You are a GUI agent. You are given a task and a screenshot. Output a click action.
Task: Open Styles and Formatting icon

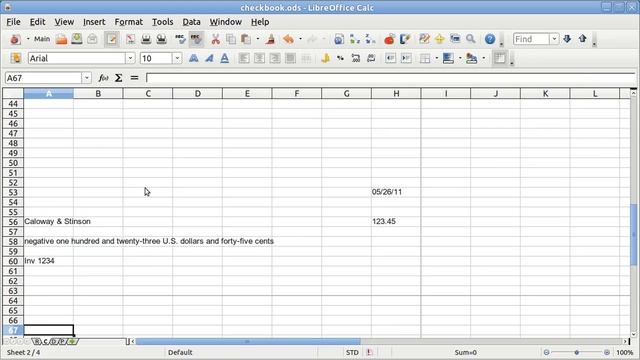coord(15,58)
